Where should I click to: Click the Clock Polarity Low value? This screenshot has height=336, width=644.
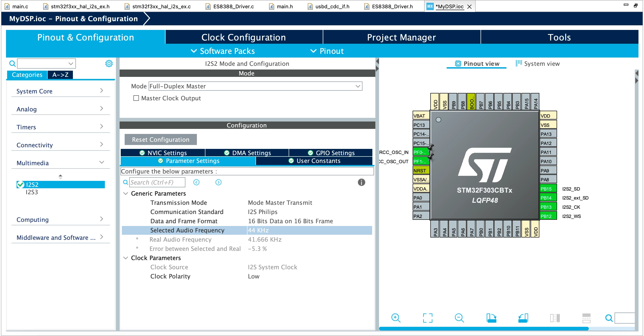click(253, 276)
